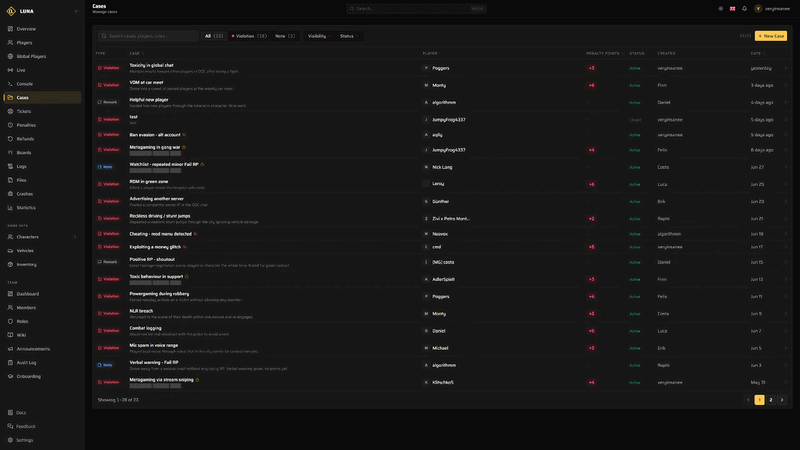
Task: Open the Global Players globe icon
Action: click(10, 57)
